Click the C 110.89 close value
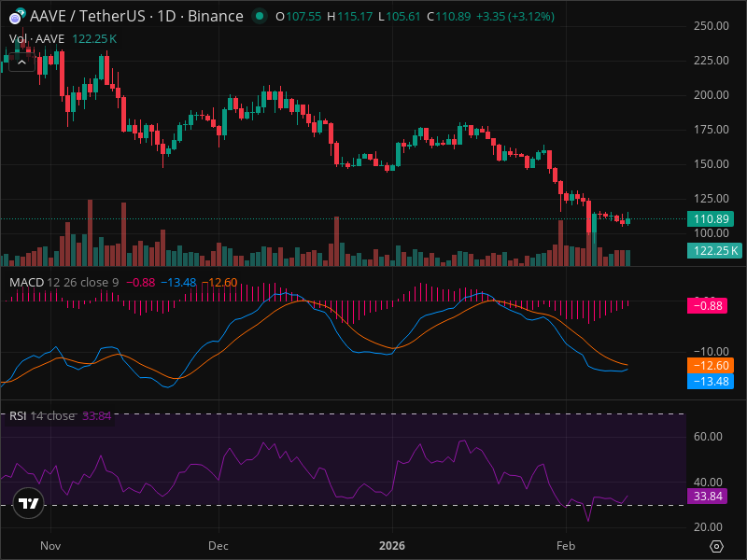The width and height of the screenshot is (747, 560). pyautogui.click(x=449, y=17)
